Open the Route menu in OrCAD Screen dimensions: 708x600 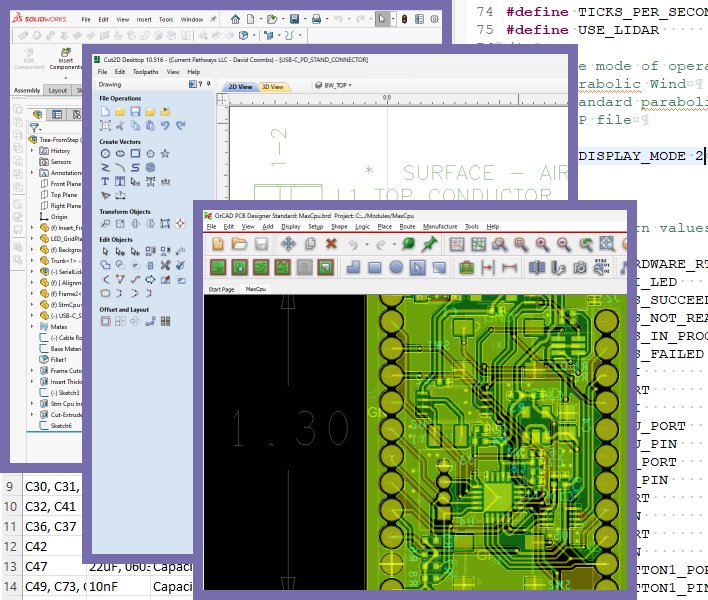point(407,227)
